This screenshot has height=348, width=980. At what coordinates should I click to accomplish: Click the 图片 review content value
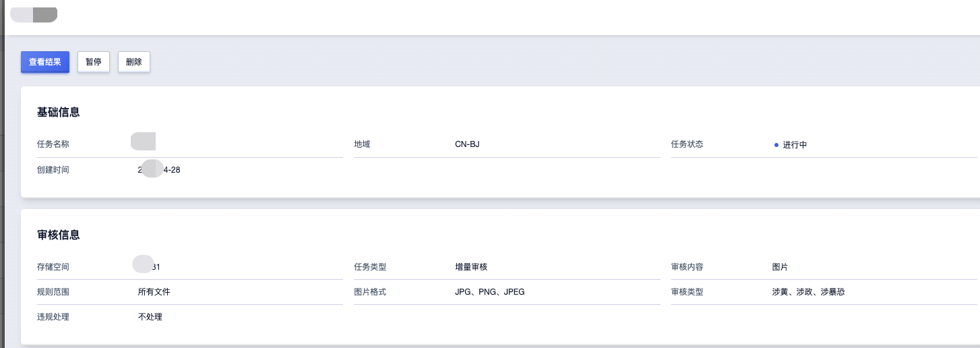tap(780, 267)
